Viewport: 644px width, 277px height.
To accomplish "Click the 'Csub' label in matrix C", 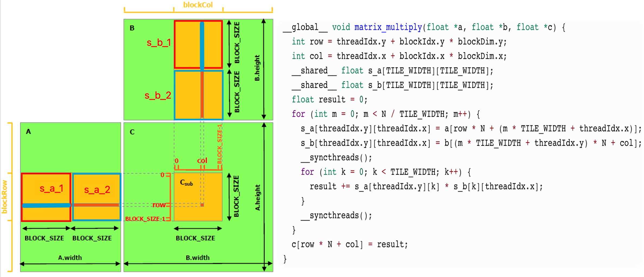I will (186, 183).
